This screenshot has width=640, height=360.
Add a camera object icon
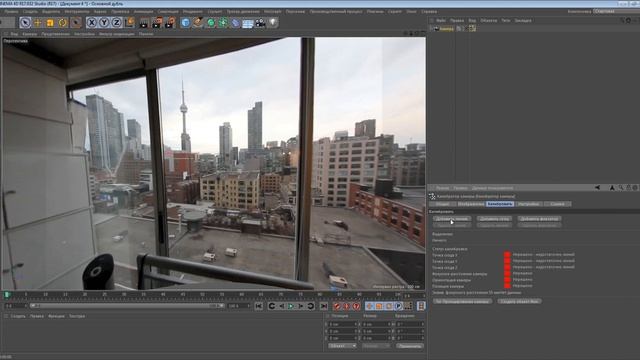pos(260,22)
